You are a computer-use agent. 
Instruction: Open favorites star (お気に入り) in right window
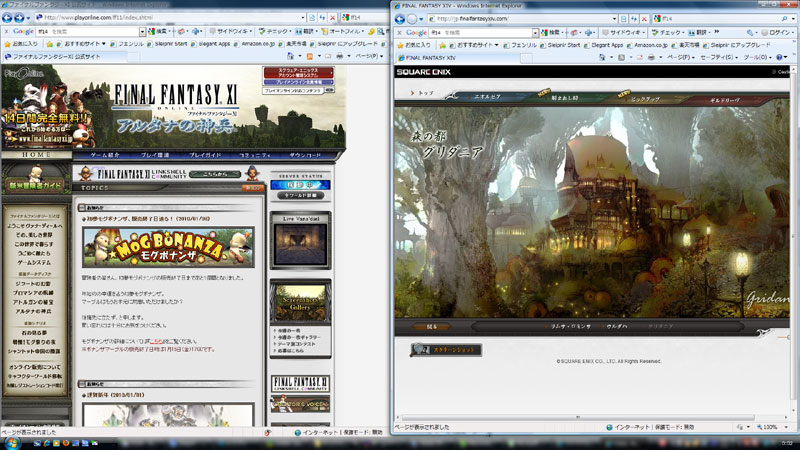414,45
